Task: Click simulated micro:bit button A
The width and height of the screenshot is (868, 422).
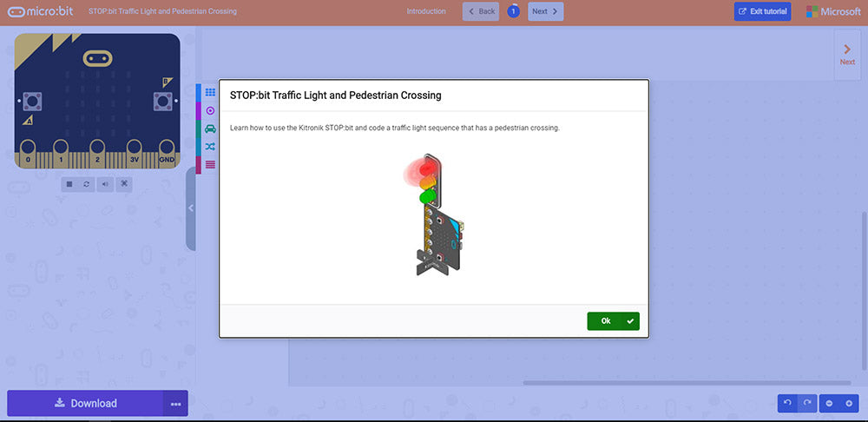Action: [x=32, y=102]
